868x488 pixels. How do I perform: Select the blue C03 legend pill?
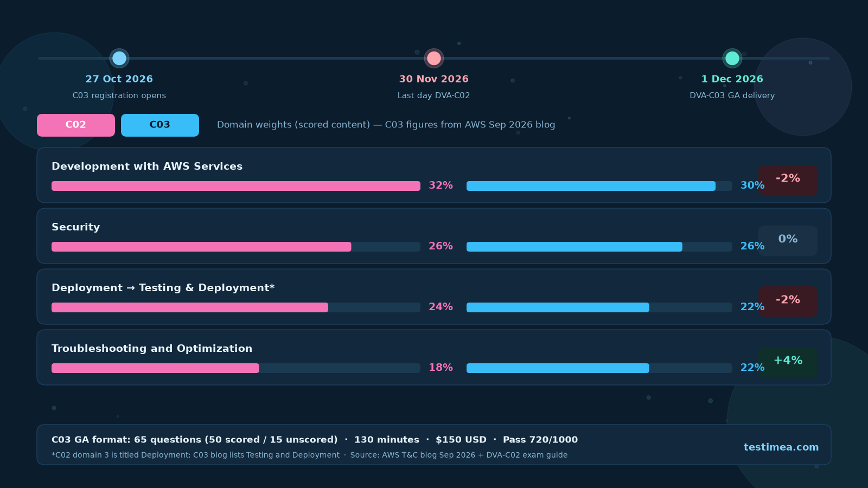(x=160, y=125)
